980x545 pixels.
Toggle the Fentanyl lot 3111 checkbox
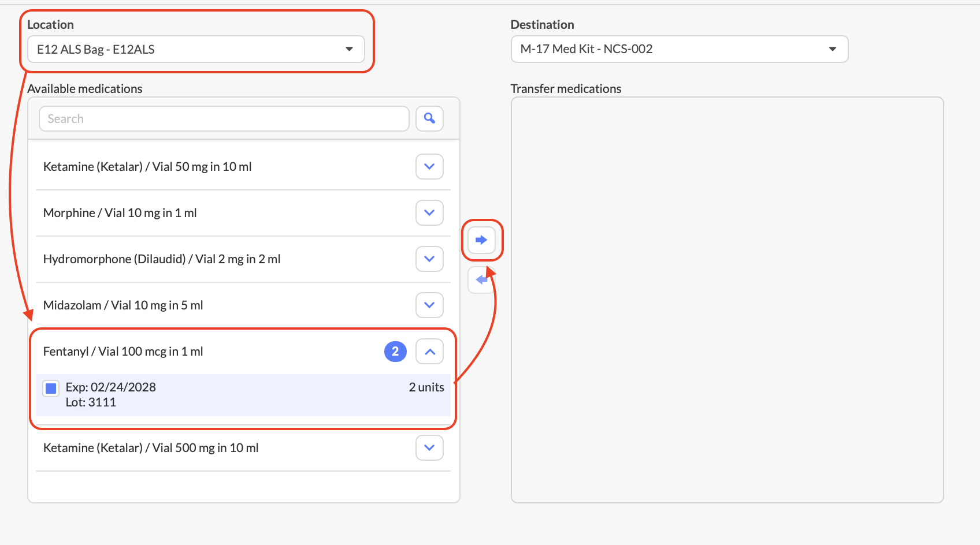[x=51, y=389]
